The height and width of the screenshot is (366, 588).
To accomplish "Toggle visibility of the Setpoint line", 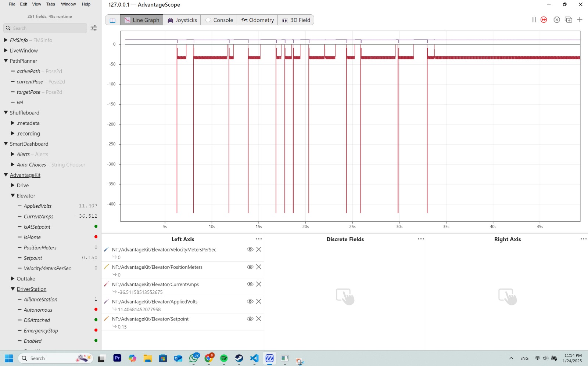I will (x=250, y=319).
